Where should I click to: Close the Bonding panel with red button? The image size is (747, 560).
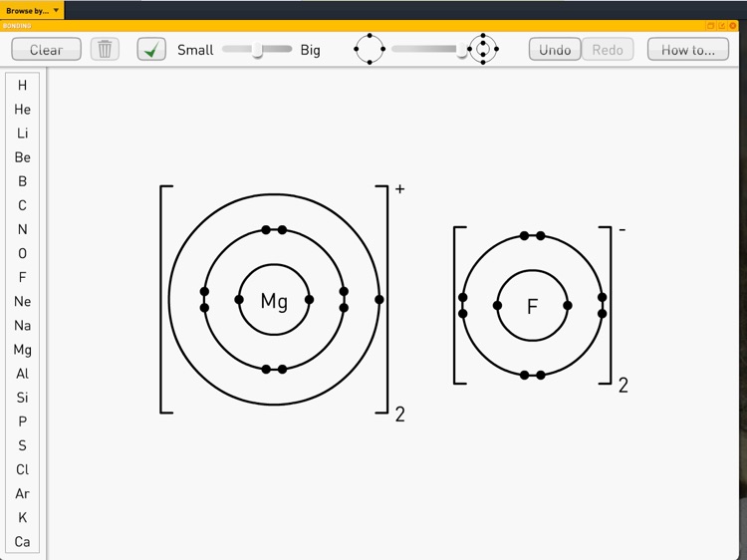pos(733,26)
